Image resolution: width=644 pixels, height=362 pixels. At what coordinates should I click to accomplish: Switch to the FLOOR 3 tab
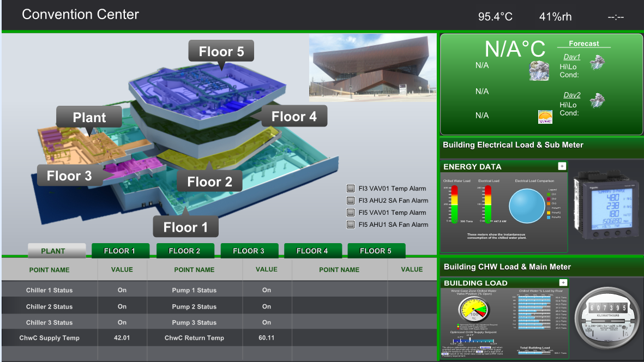248,251
